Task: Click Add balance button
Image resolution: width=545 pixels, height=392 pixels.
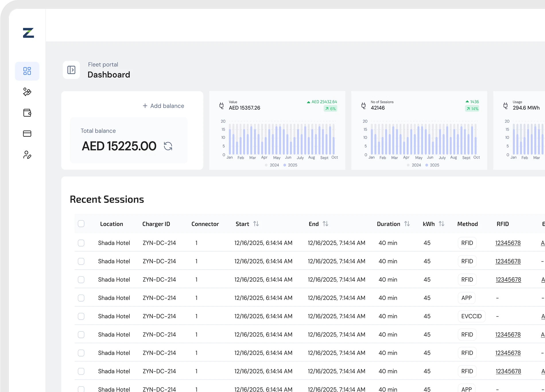Action: 163,106
